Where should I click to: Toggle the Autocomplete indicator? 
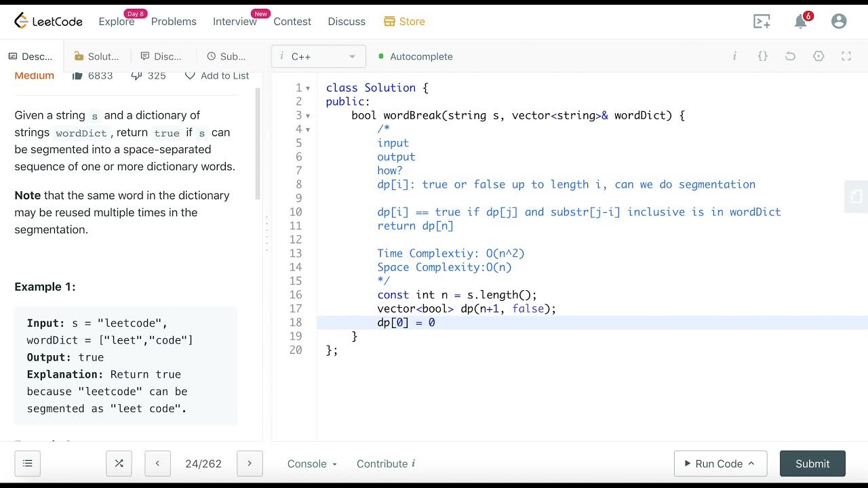click(x=381, y=56)
